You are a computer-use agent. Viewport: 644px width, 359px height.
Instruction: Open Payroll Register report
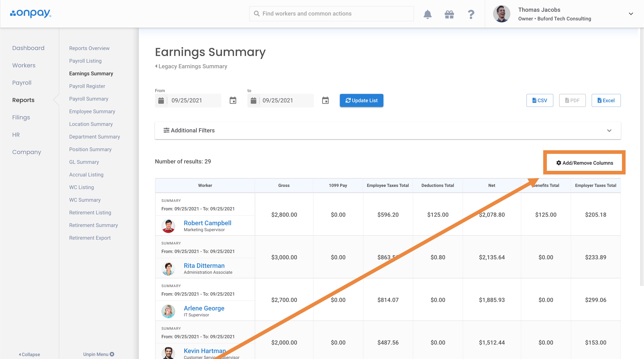(87, 86)
